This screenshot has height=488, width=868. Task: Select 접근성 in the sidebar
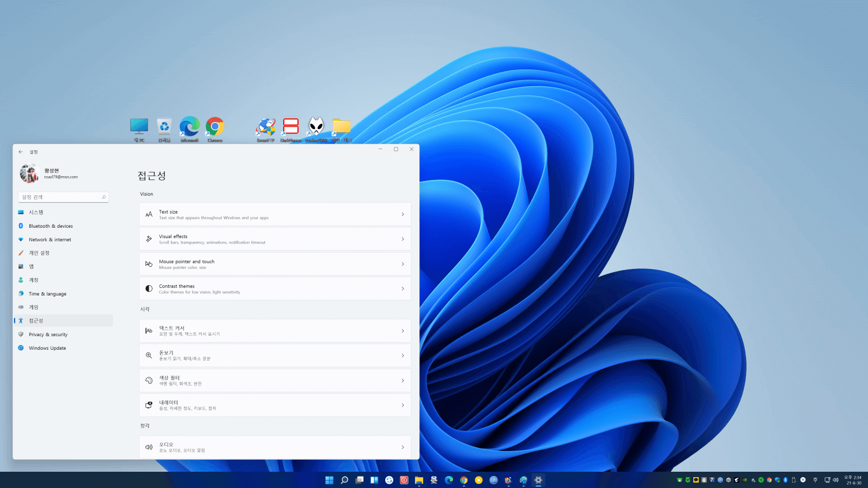pyautogui.click(x=63, y=320)
